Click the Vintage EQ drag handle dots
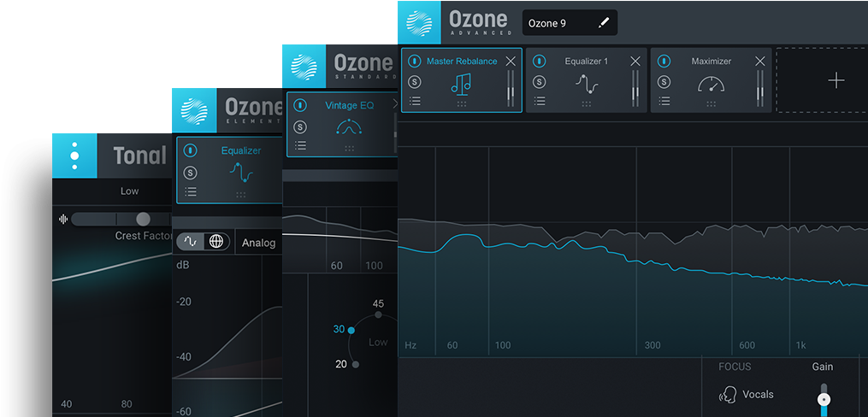Screen dimensions: 868x417 349,148
